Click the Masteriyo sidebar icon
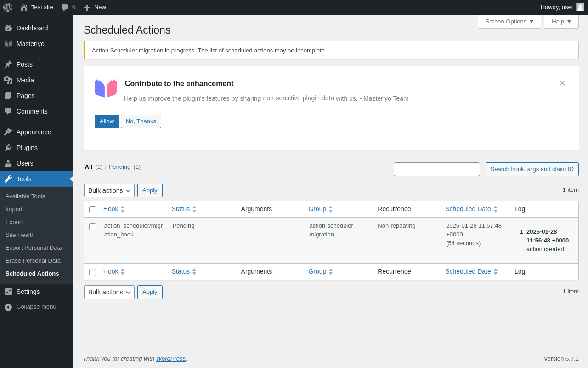Image resolution: width=588 pixels, height=368 pixels. [x=8, y=44]
